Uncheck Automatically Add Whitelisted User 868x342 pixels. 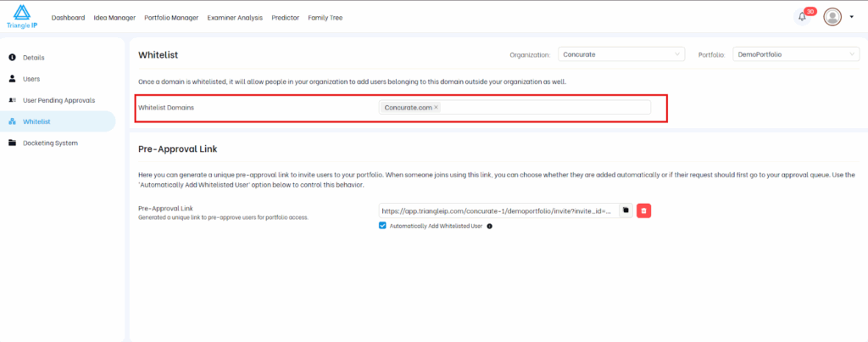[x=383, y=226]
